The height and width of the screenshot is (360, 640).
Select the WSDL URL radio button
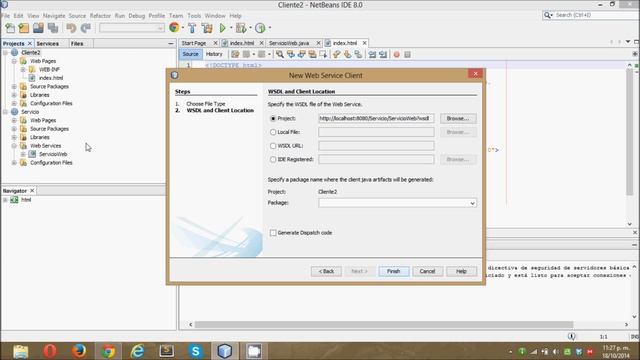pos(273,146)
